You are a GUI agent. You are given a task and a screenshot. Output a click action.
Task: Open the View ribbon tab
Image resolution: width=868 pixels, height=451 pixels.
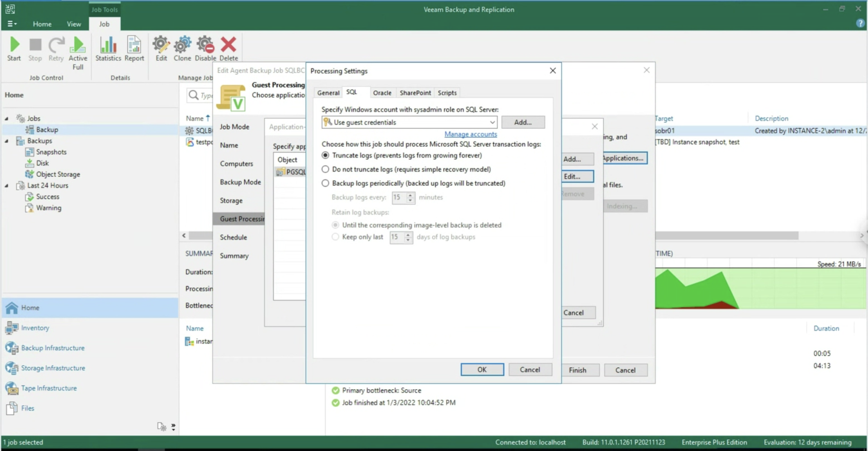(74, 24)
